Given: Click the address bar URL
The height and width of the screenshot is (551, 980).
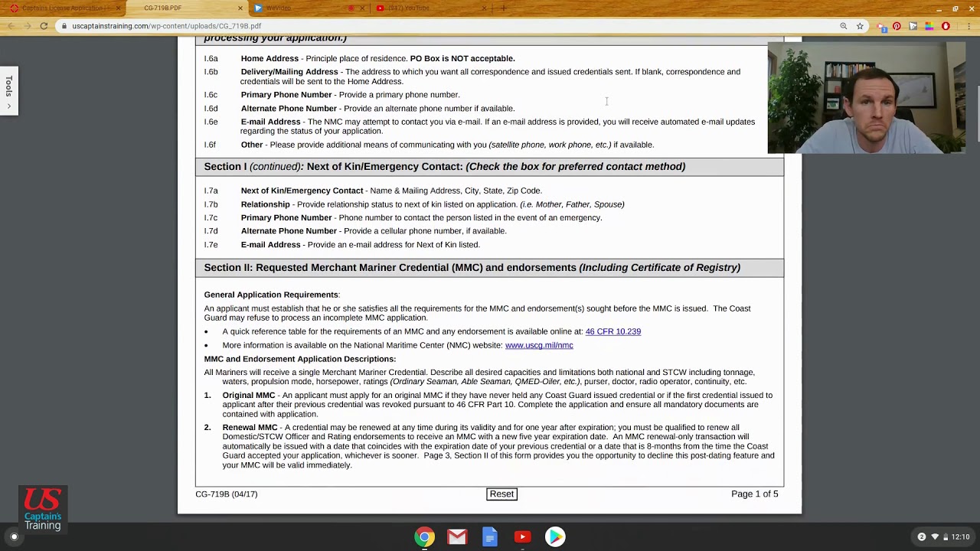Looking at the screenshot, I should click(166, 26).
